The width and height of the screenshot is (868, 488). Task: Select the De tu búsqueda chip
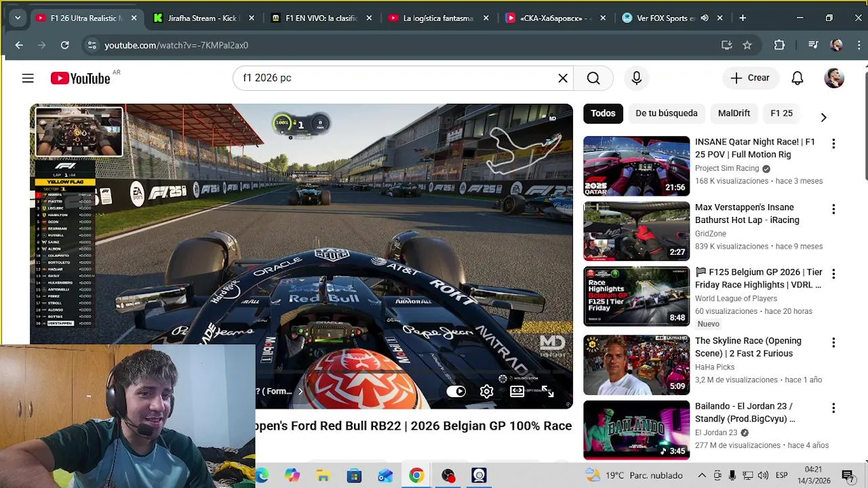667,113
